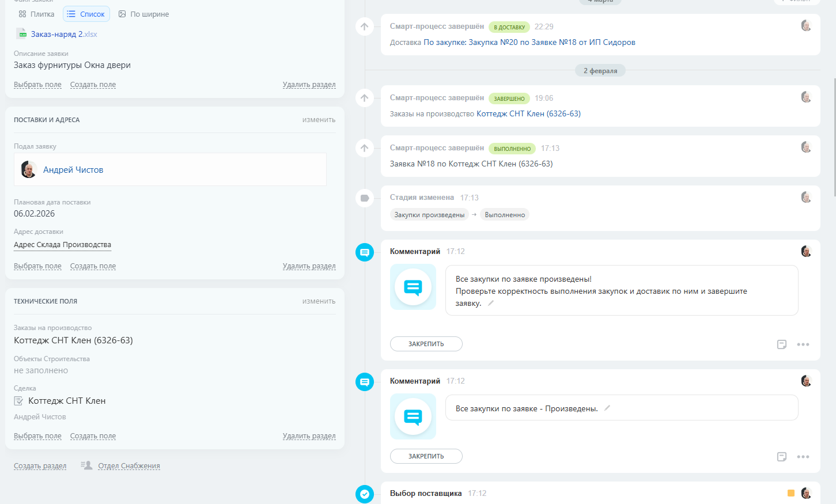
Task: Click the checkmark icon beside Выбор поставщика
Action: [x=365, y=494]
